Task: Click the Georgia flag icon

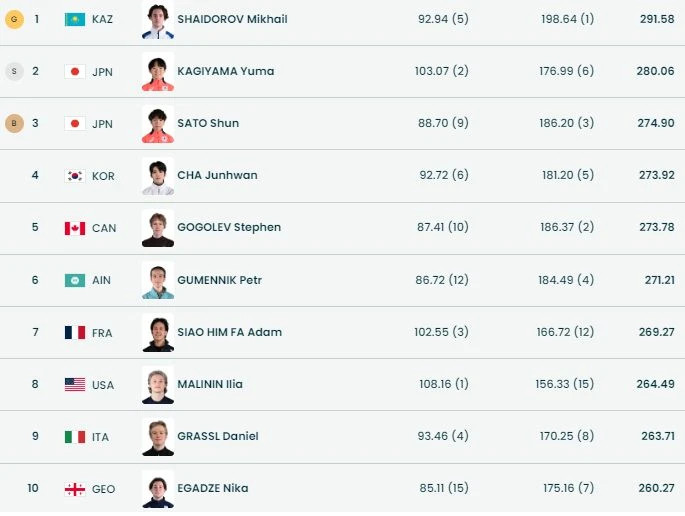Action: click(75, 489)
